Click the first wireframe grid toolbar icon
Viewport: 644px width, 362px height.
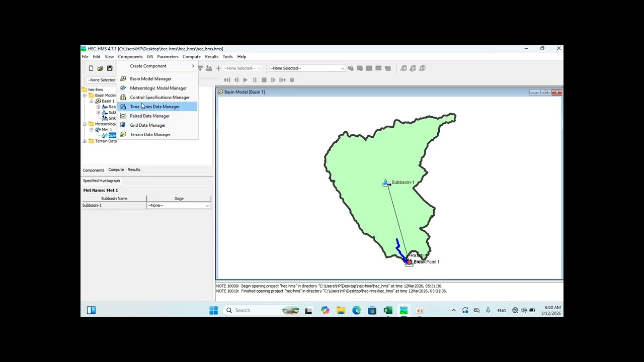click(404, 68)
